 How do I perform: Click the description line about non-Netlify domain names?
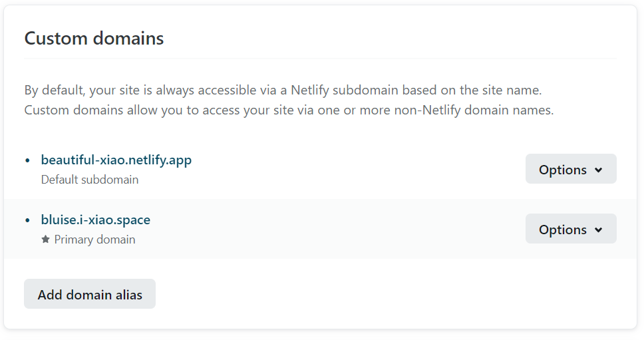click(289, 110)
